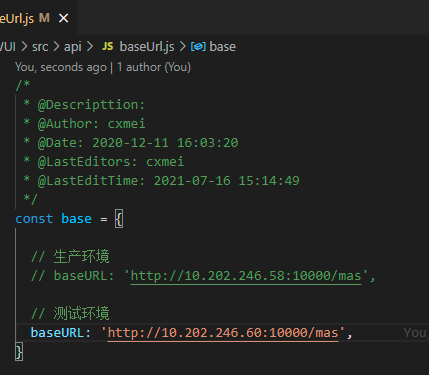Close the baseUrl.js editor tab
Screen dimensions: 429x375
[x=63, y=18]
